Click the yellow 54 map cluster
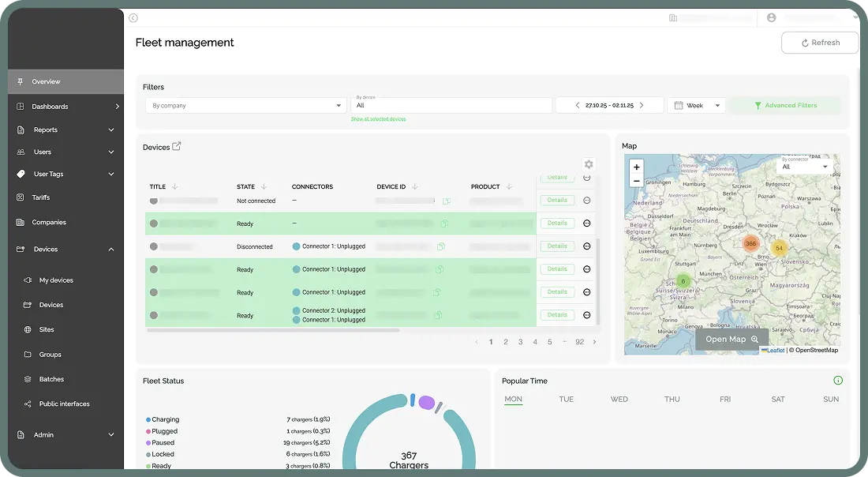The width and height of the screenshot is (868, 477). [780, 248]
